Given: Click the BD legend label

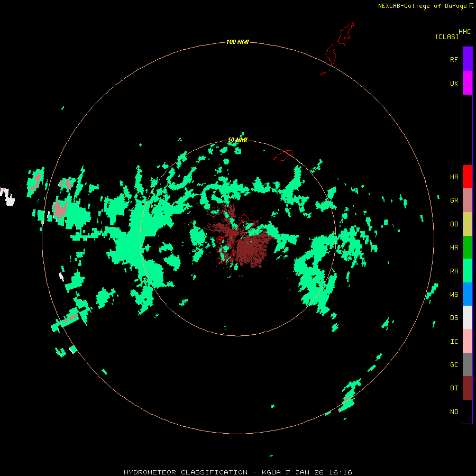Looking at the screenshot, I should coord(454,224).
